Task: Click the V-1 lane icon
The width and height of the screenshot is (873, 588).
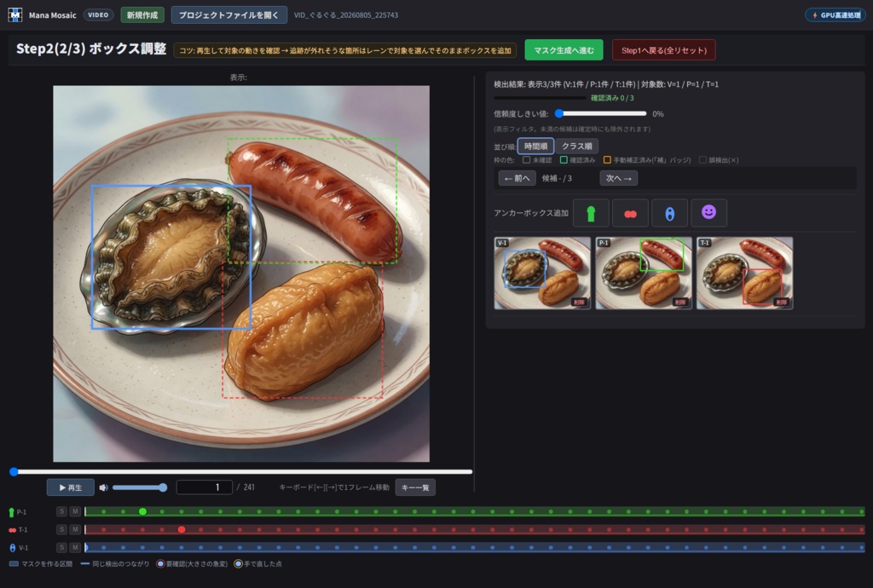Action: point(13,548)
